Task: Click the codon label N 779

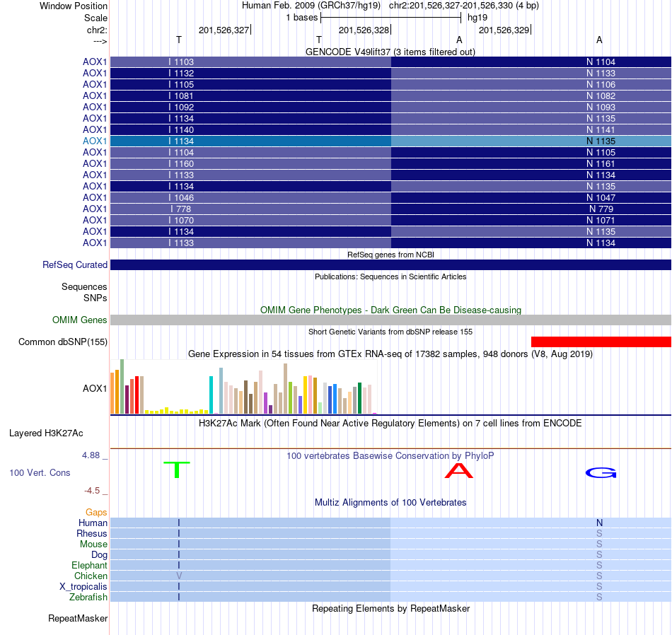Action: click(601, 209)
